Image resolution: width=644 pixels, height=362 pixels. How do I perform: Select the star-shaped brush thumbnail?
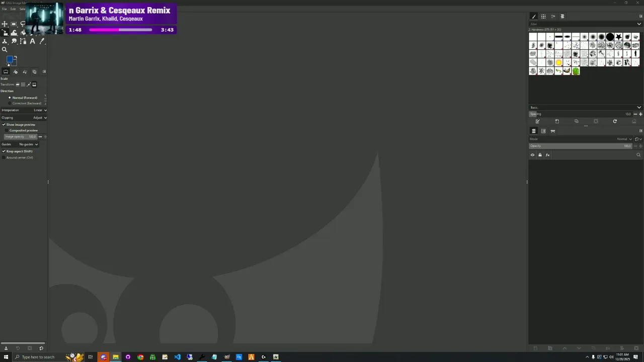tap(619, 37)
